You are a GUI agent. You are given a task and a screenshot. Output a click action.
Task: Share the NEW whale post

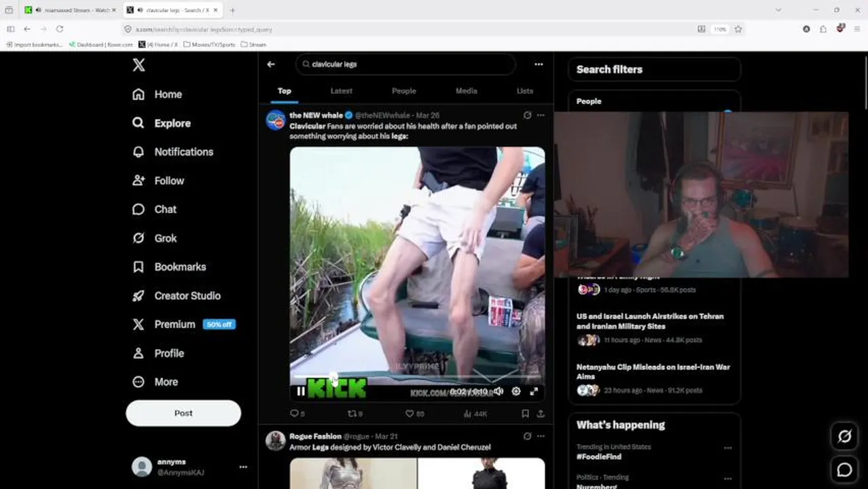pos(541,413)
